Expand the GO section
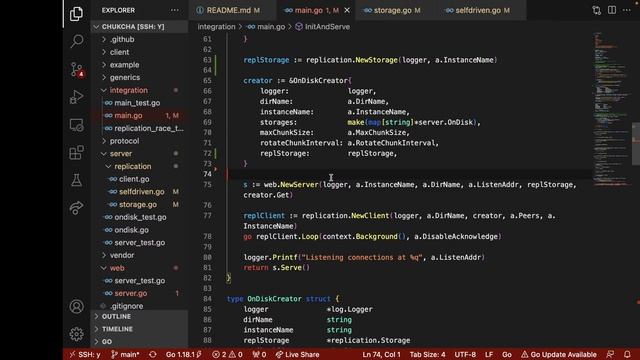Image resolution: width=640 pixels, height=360 pixels. tap(139, 341)
